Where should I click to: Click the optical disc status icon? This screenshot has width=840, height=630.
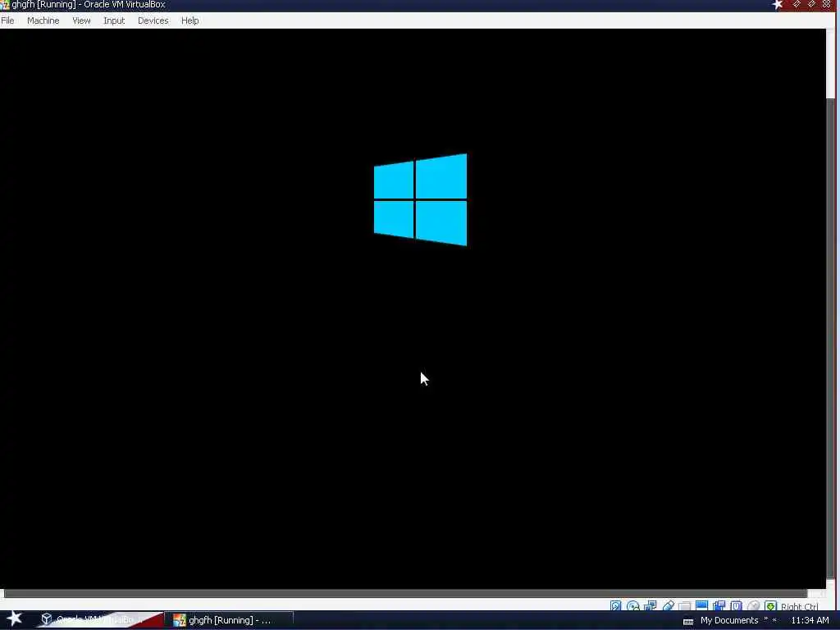tap(632, 605)
